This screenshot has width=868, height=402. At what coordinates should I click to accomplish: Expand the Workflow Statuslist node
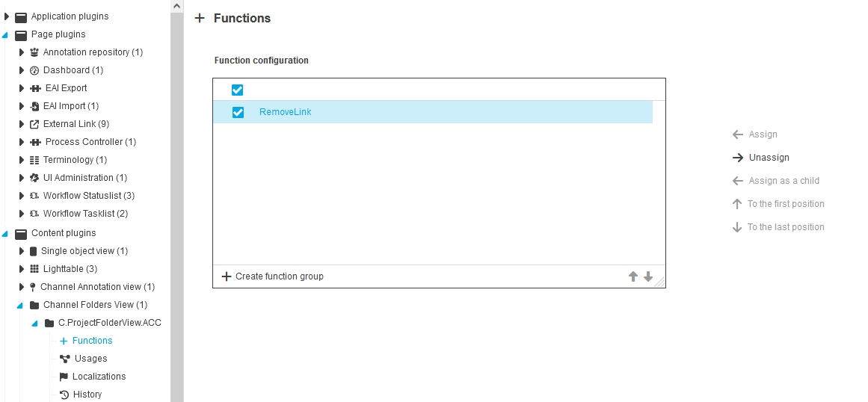[22, 196]
